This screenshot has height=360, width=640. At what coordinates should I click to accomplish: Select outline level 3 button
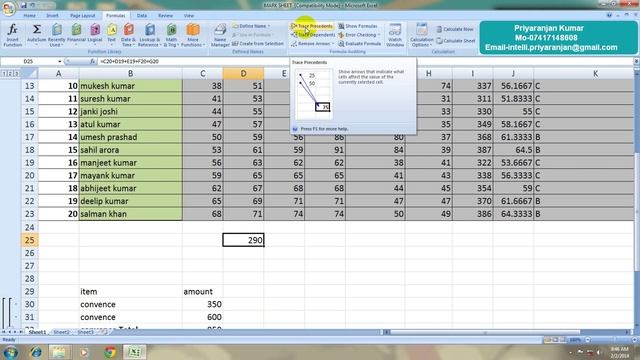tap(16, 73)
